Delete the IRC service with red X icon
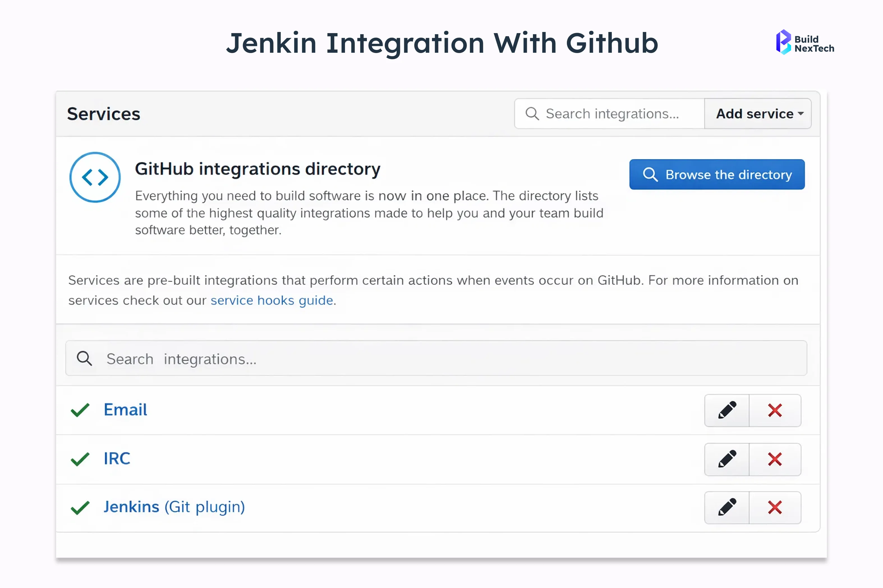The height and width of the screenshot is (588, 883). (x=775, y=459)
